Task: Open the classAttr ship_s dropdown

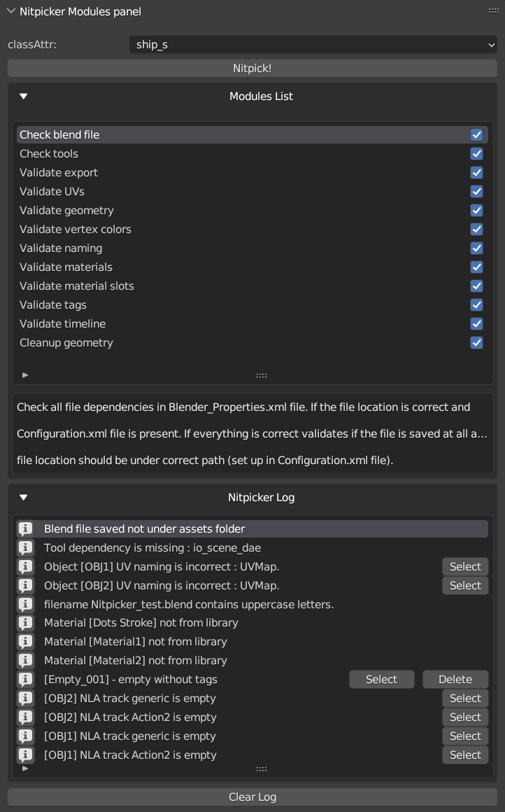Action: pos(313,45)
